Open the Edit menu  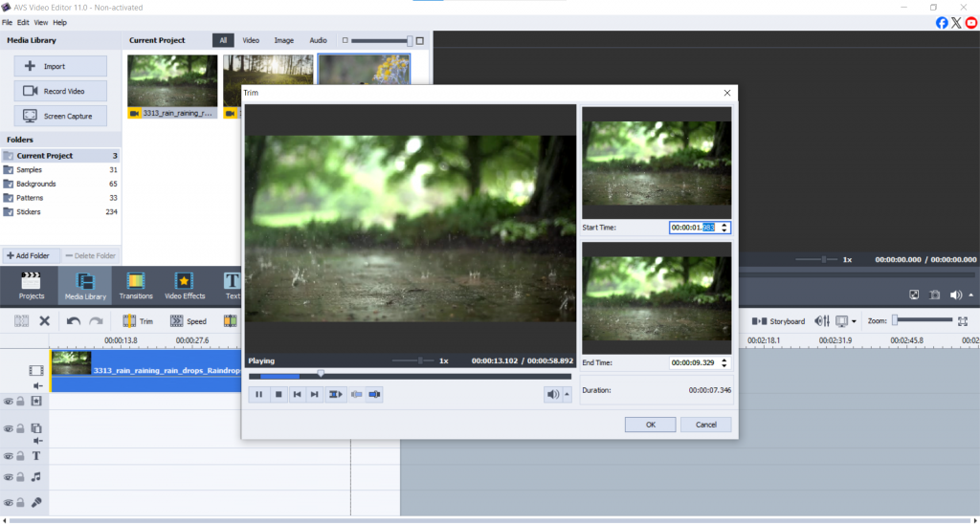(23, 22)
